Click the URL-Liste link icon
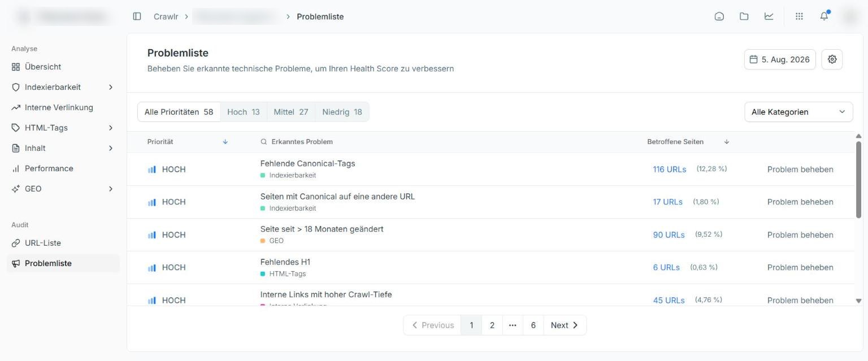868x361 pixels. click(x=15, y=243)
